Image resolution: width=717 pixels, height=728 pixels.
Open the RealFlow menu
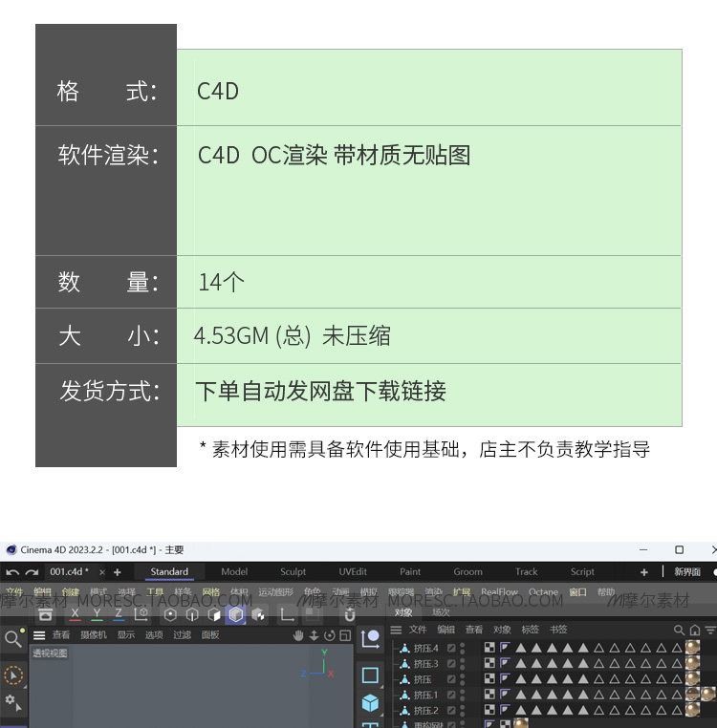[500, 592]
